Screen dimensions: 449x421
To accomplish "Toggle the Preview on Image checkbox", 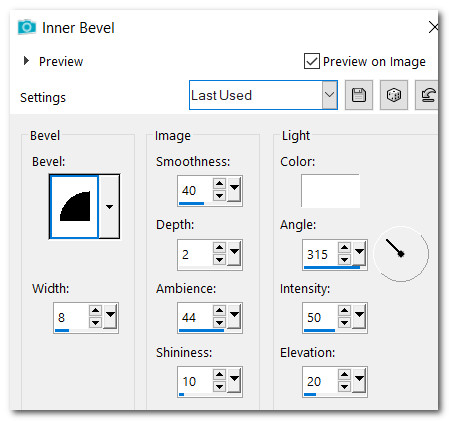I will [x=312, y=61].
